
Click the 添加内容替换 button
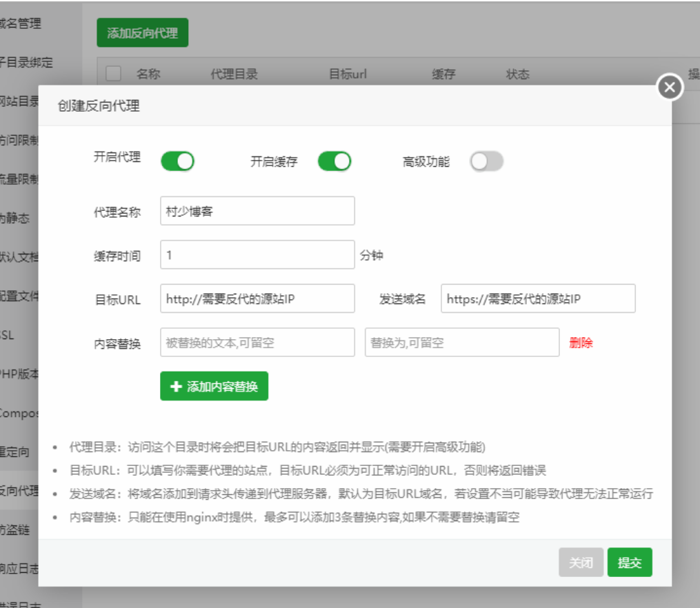pyautogui.click(x=214, y=387)
